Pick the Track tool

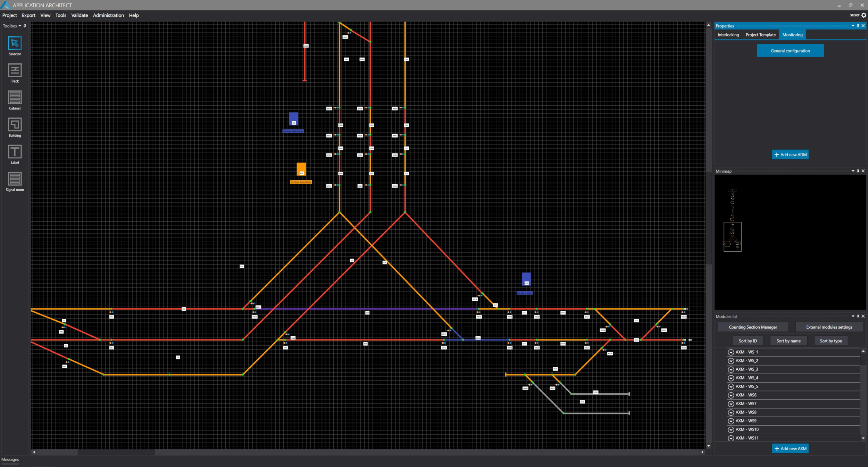click(15, 71)
